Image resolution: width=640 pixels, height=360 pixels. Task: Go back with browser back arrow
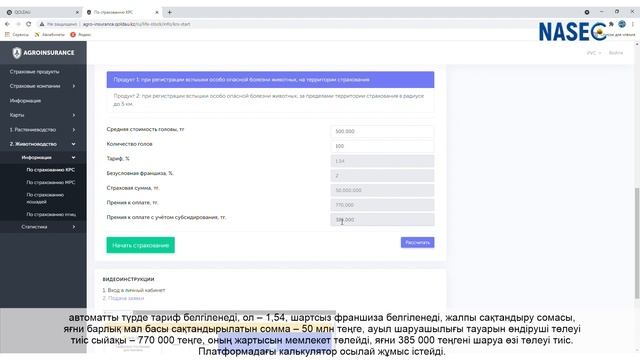click(x=7, y=24)
